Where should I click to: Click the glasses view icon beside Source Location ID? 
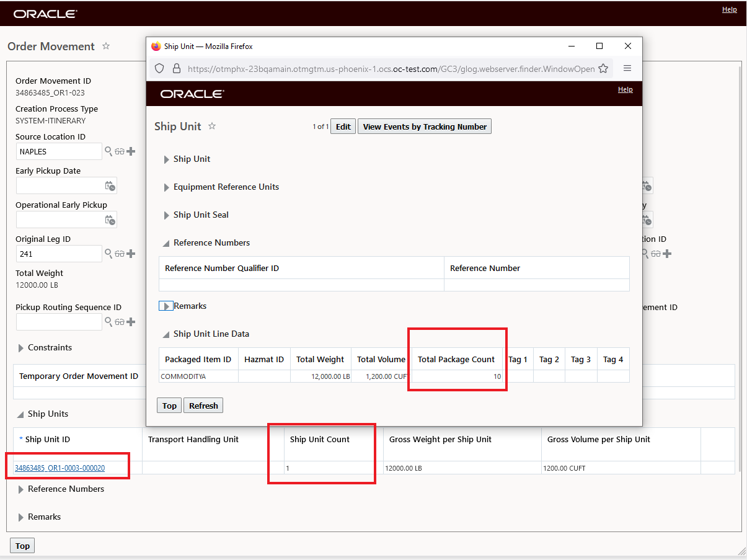[120, 151]
